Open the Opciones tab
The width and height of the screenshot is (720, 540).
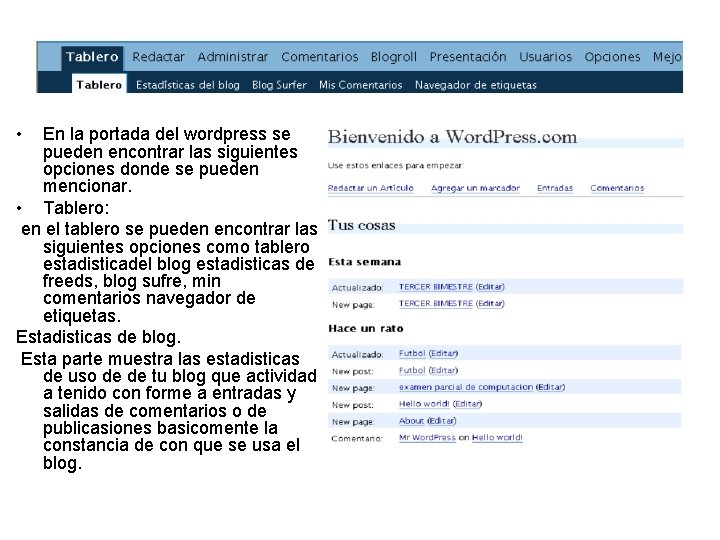pyautogui.click(x=612, y=57)
